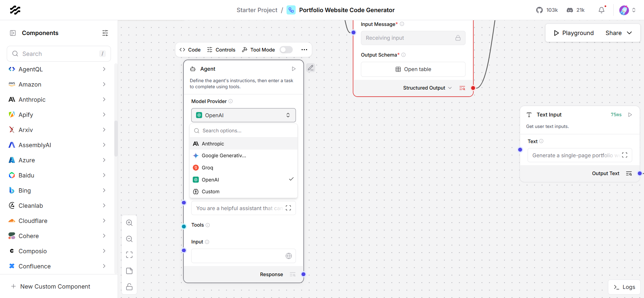This screenshot has width=644, height=298.
Task: Click the Structured Output red port dot
Action: (x=473, y=88)
